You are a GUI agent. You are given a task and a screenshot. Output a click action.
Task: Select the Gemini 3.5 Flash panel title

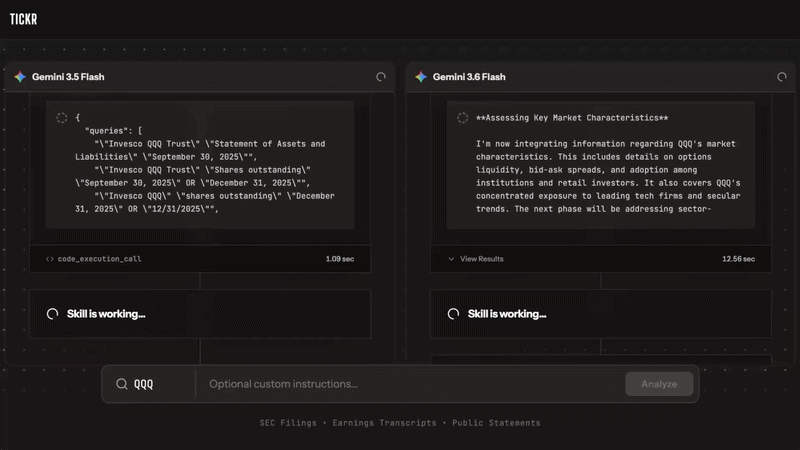tap(68, 77)
